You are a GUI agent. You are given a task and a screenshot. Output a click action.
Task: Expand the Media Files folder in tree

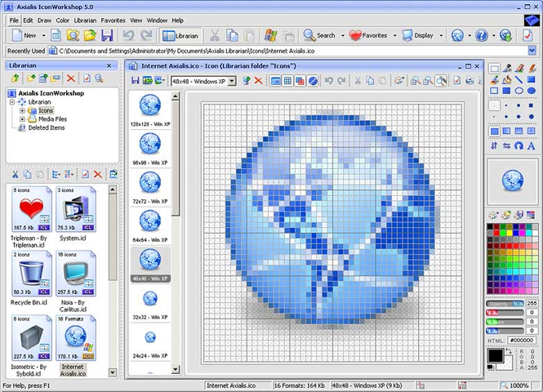[22, 119]
